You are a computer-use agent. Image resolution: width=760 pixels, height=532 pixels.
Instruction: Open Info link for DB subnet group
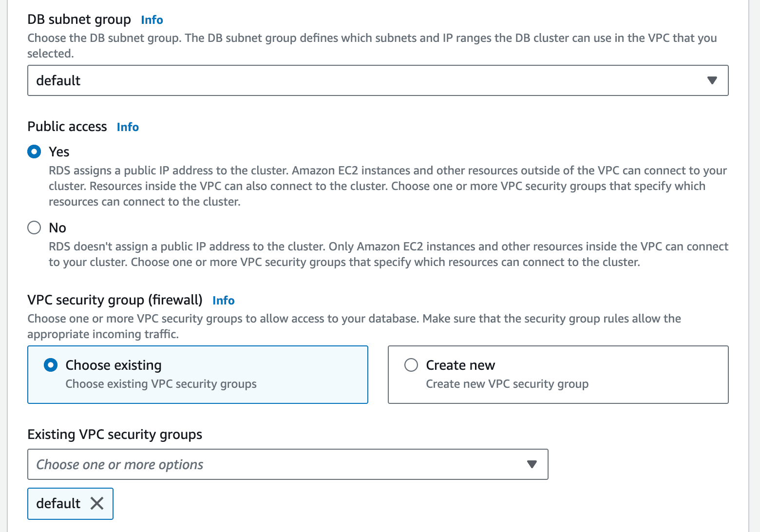[152, 20]
